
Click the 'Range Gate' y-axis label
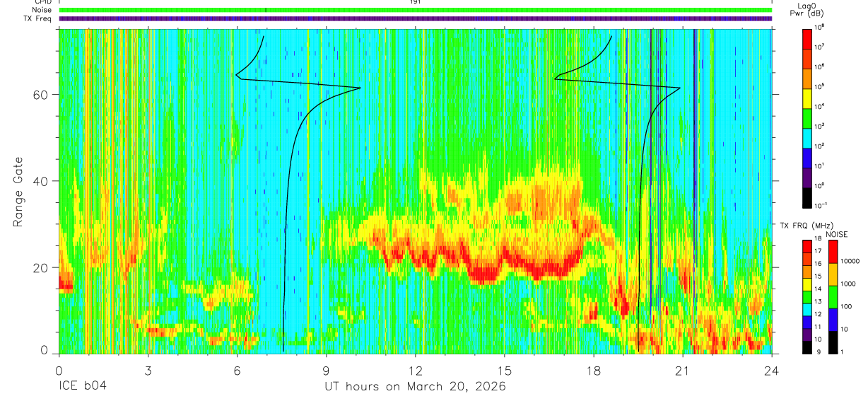[x=18, y=192]
